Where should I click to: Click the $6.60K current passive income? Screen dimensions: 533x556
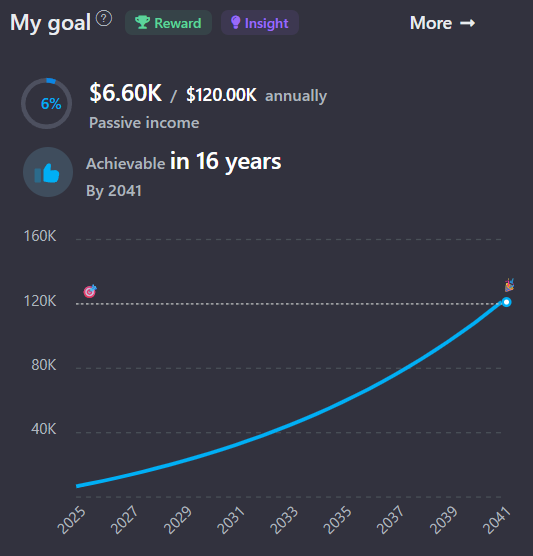(x=126, y=93)
